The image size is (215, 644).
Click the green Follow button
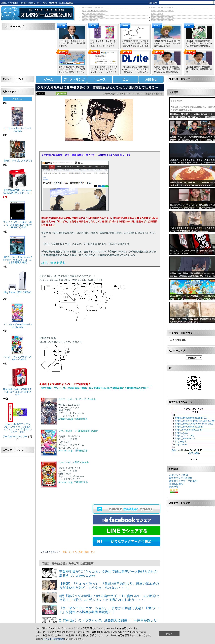click(61, 94)
